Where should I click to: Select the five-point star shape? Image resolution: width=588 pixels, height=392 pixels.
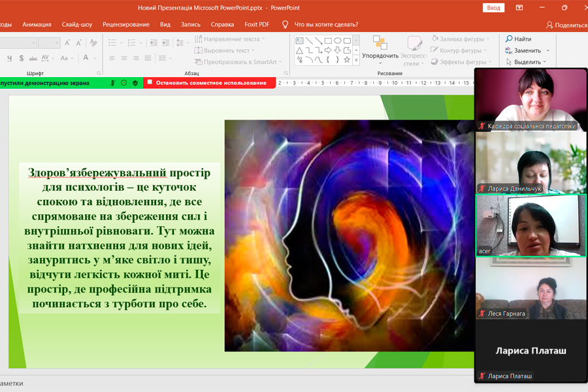(x=348, y=59)
